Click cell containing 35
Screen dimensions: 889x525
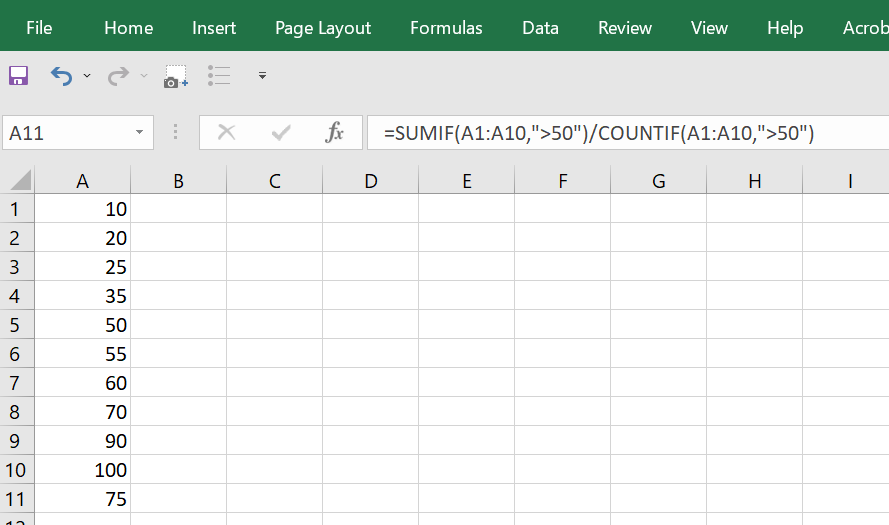coord(82,295)
